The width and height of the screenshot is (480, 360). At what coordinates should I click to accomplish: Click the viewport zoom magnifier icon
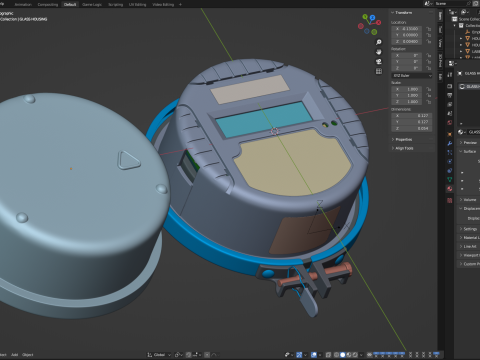point(379,42)
